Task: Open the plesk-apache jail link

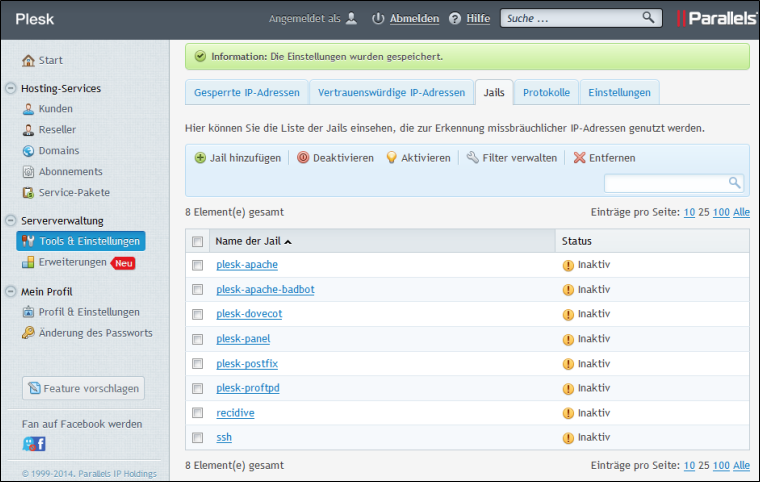Action: pyautogui.click(x=247, y=265)
